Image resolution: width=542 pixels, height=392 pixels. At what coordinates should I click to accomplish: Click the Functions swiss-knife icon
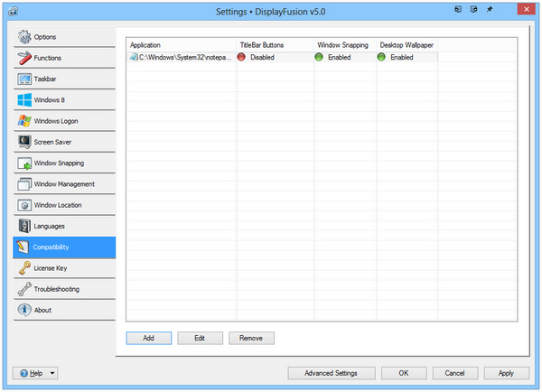point(24,58)
